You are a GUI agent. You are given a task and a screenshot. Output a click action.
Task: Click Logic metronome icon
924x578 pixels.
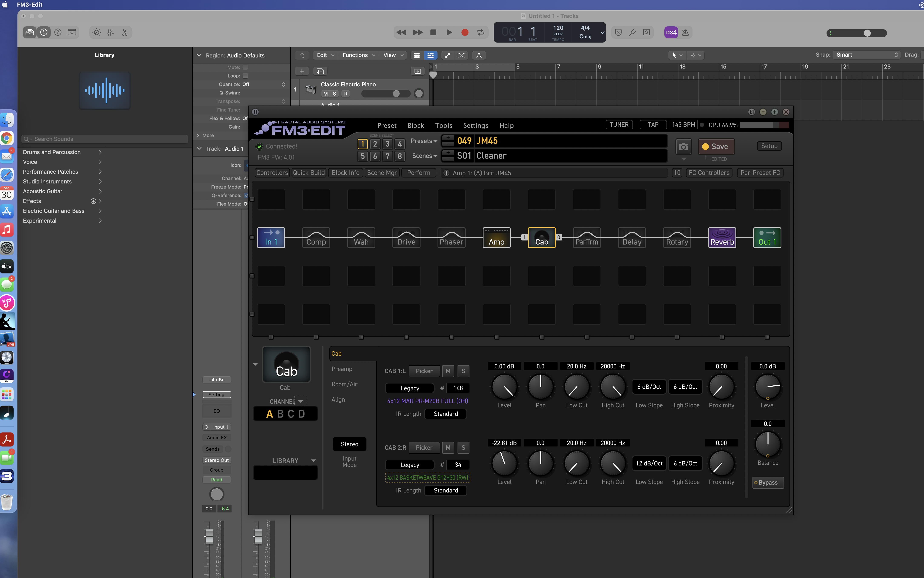point(685,33)
